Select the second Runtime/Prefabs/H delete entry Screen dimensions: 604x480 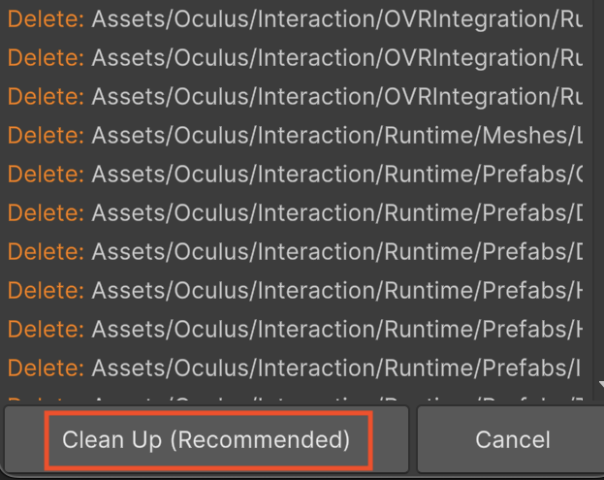pyautogui.click(x=295, y=329)
